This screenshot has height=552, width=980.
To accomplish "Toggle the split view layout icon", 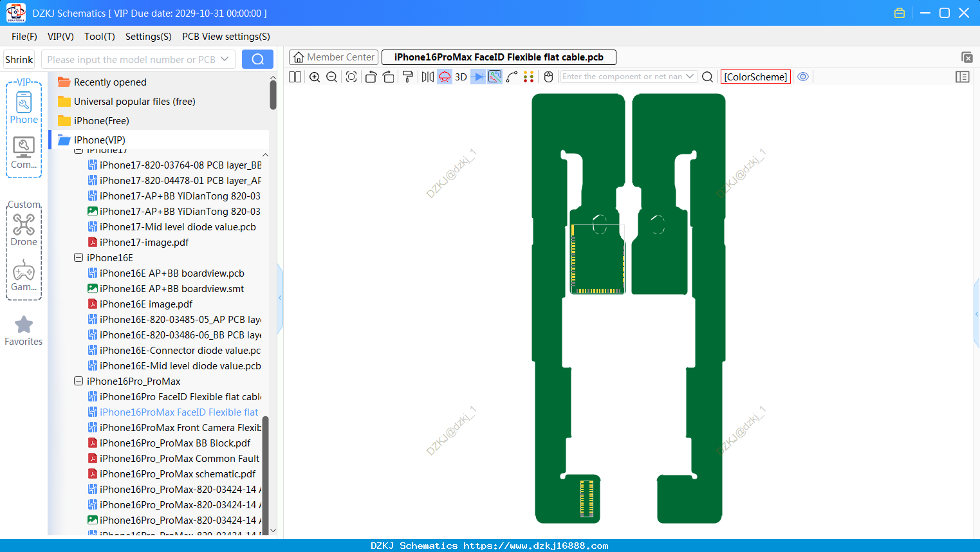I will click(295, 77).
